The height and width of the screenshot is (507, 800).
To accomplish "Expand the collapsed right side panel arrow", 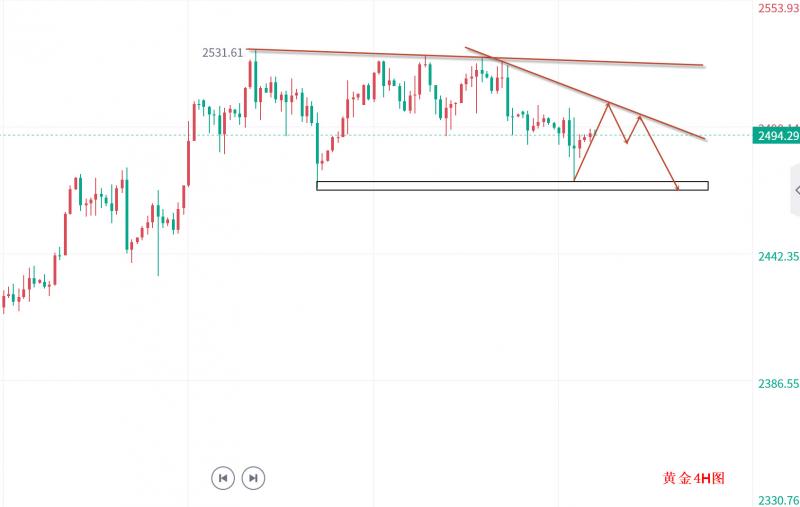I will click(x=796, y=191).
